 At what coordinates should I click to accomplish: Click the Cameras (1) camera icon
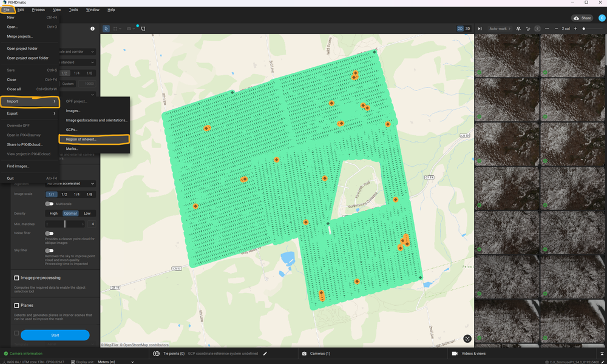(x=304, y=354)
